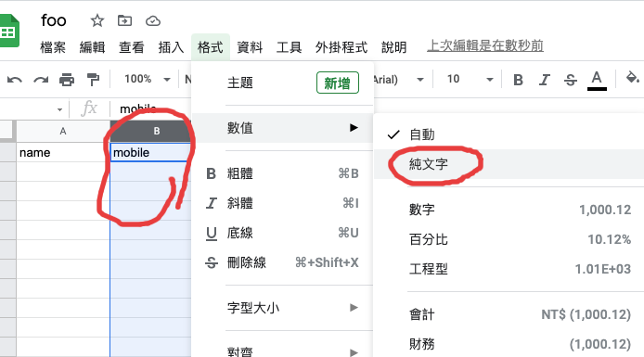Open the 資料 menu
The image size is (644, 357).
click(250, 47)
